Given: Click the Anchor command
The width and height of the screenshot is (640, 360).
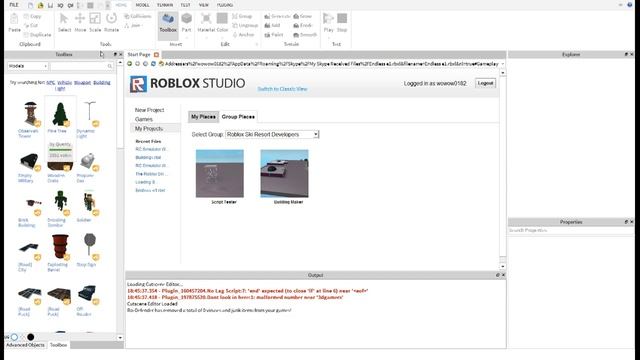Looking at the screenshot, I should point(243,35).
